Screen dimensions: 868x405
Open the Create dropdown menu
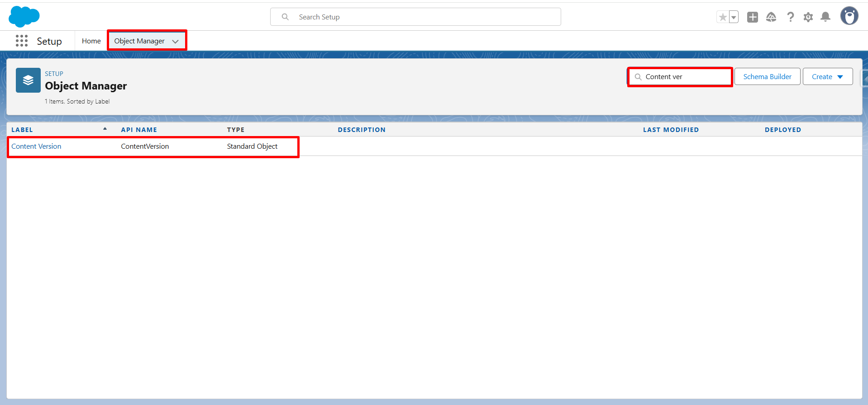tap(827, 77)
